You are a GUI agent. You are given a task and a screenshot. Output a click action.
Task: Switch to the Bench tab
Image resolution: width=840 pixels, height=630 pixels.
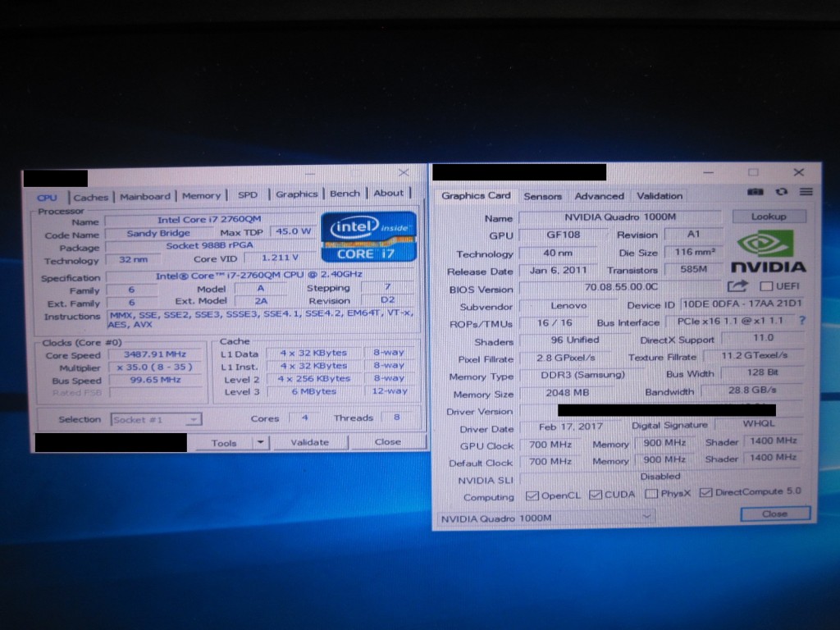345,194
